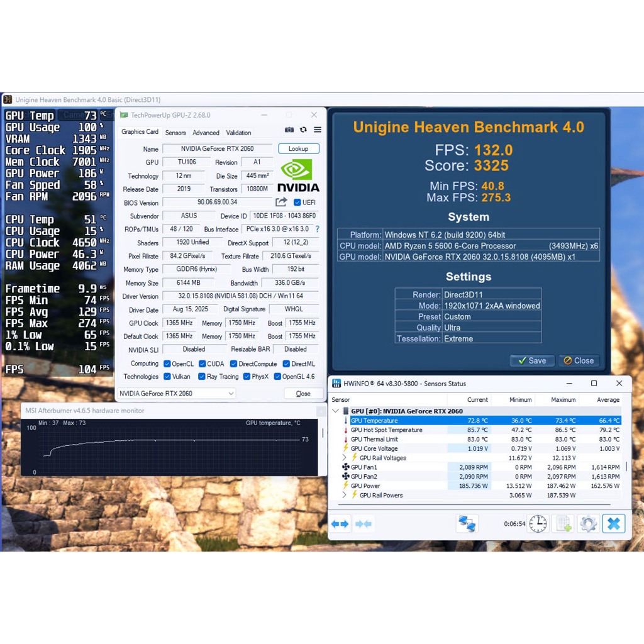
Task: Toggle the OpenCL checkbox
Action: point(167,364)
